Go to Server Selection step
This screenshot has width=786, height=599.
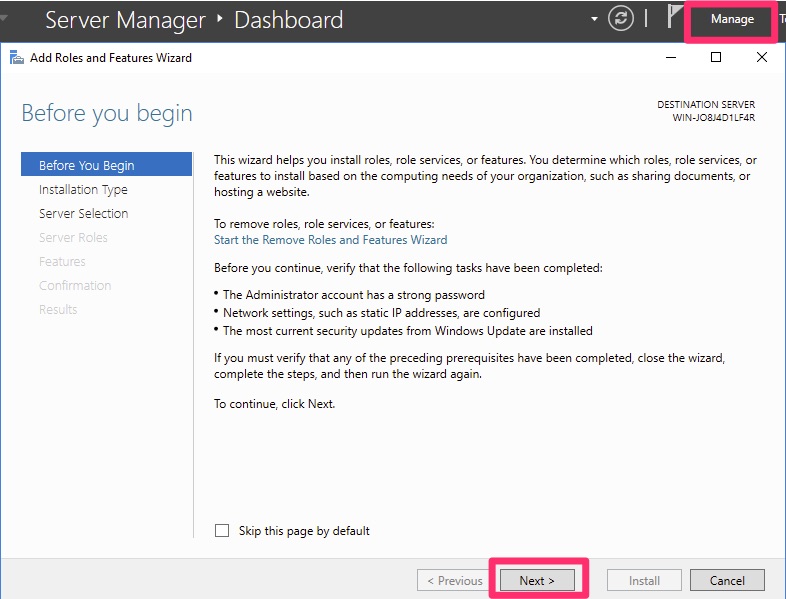(84, 214)
